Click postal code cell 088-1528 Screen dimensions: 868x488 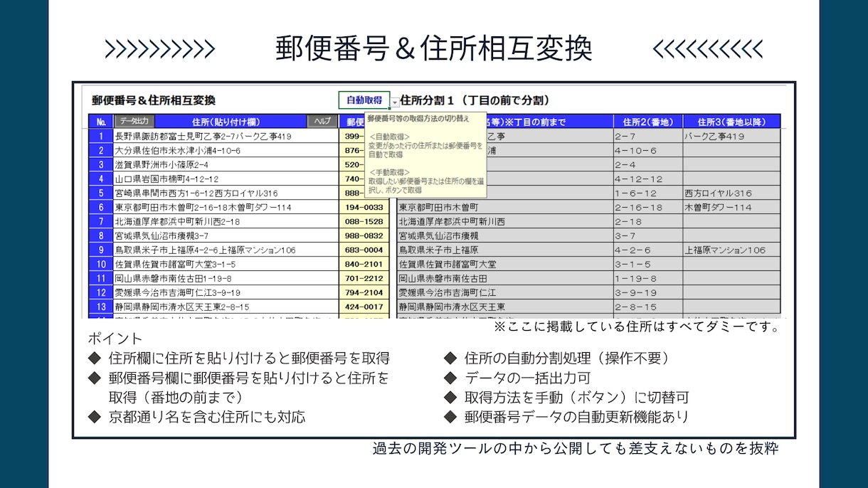coord(364,221)
